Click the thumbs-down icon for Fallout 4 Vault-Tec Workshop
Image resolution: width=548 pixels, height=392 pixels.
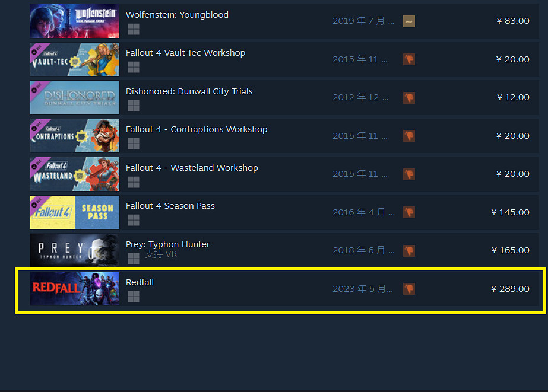(409, 59)
